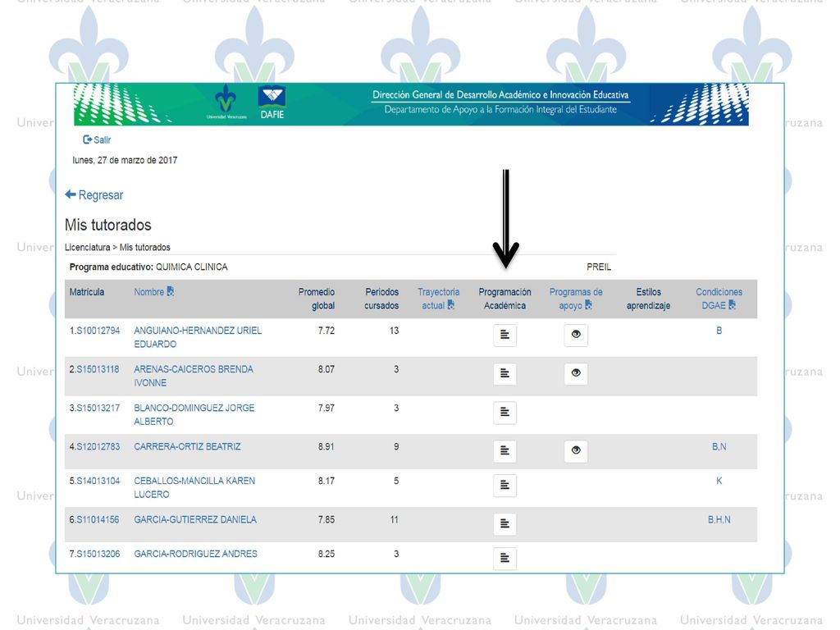Open academic programming for Arenas-Caiceros Brenda
The image size is (840, 630).
pyautogui.click(x=504, y=373)
